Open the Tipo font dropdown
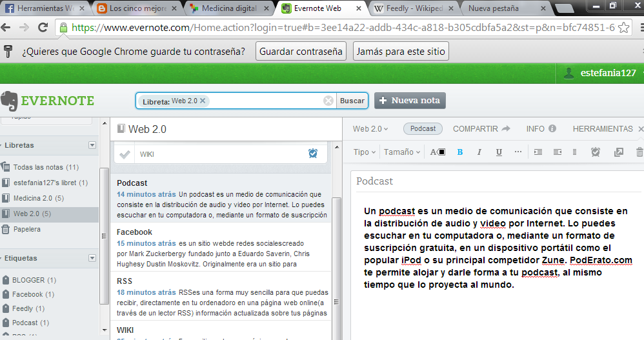Screen dimensions: 644x340 (x=365, y=152)
